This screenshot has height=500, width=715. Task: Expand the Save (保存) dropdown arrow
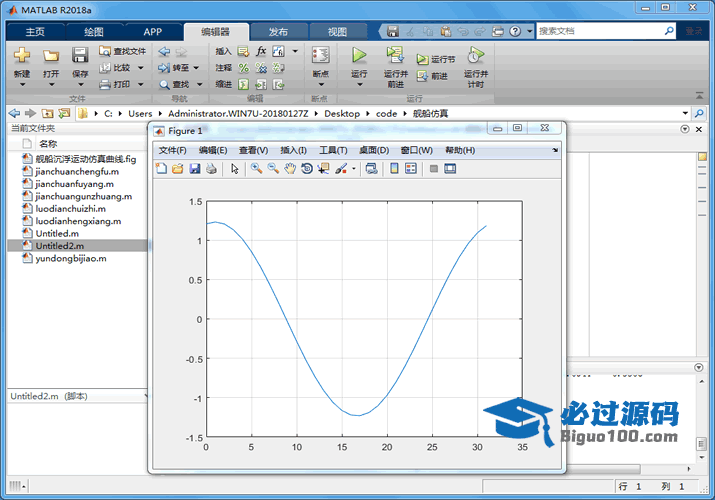(x=80, y=85)
